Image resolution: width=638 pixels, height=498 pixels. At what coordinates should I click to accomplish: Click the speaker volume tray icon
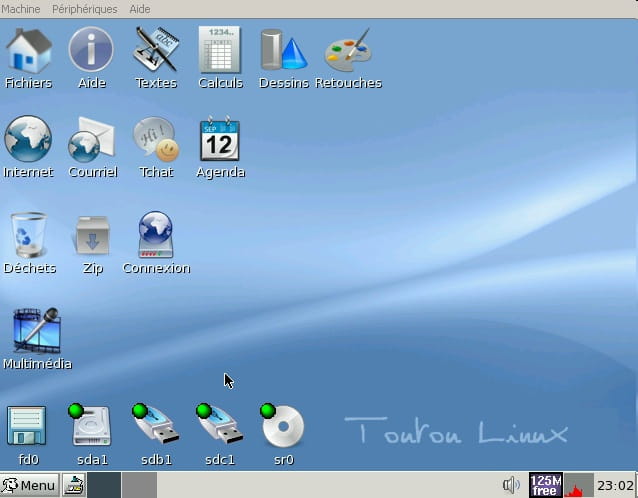(511, 485)
